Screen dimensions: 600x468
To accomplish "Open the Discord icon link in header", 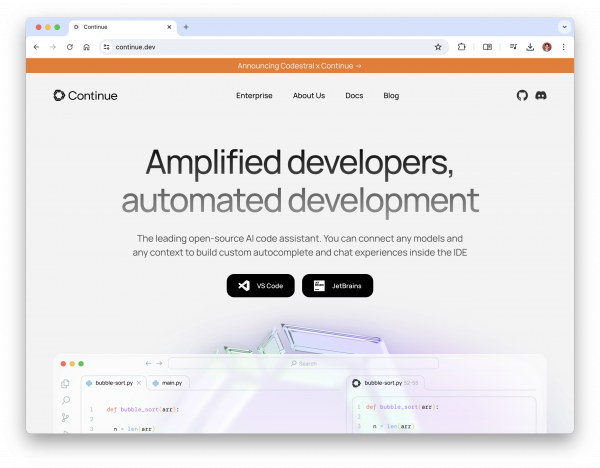I will (541, 95).
